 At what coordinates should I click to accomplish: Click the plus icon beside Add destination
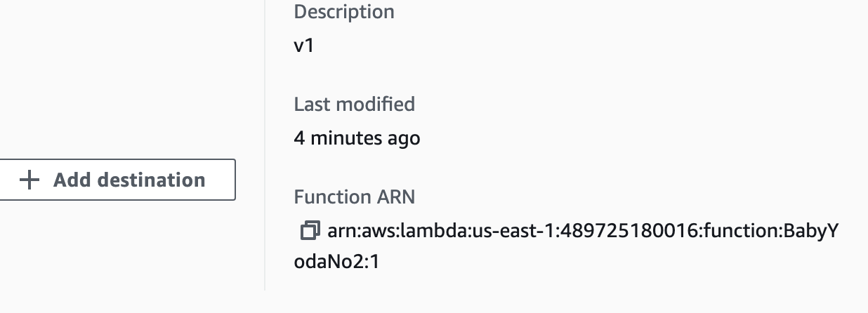click(x=29, y=180)
